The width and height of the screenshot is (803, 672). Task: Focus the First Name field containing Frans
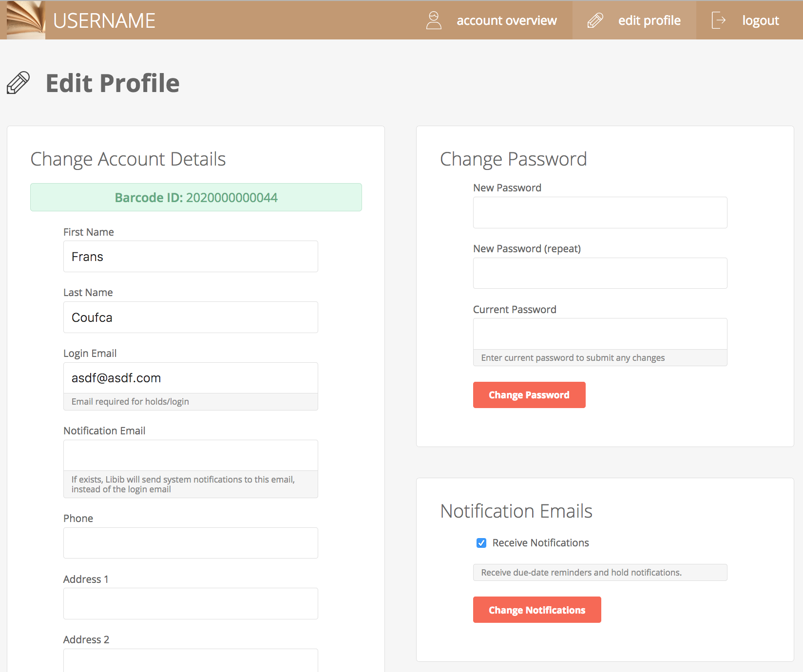coord(191,257)
